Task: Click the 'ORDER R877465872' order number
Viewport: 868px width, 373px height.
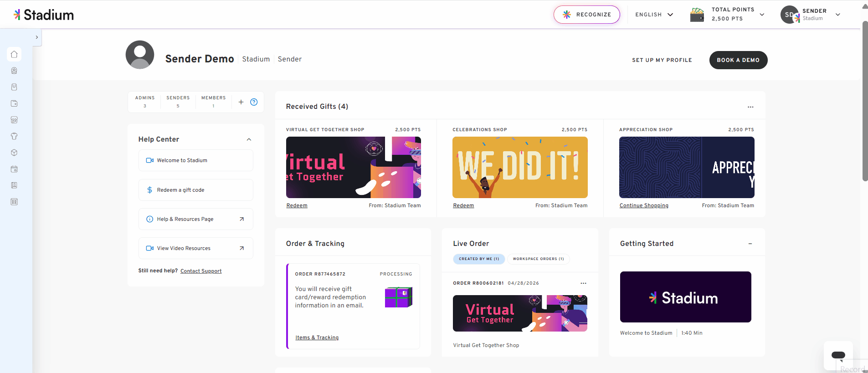Action: click(x=320, y=274)
